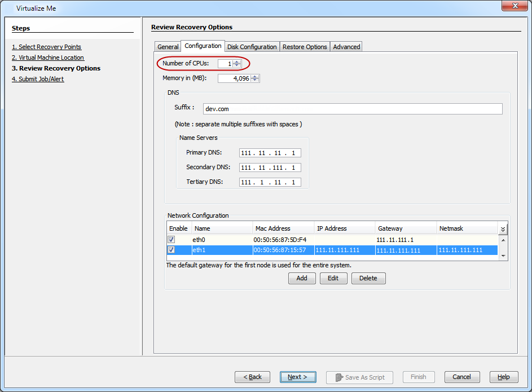
Task: Decrease the Memory in MB spinner
Action: pyautogui.click(x=255, y=81)
